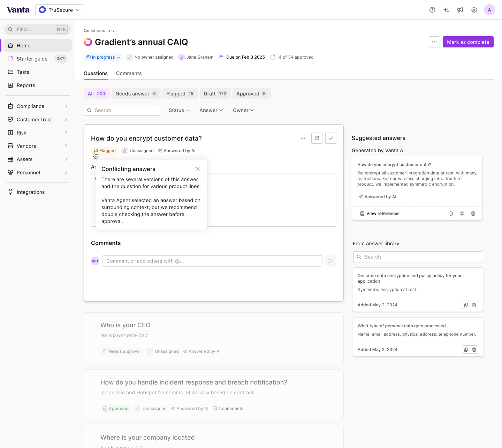Accept the AI suggested answer

[451, 214]
